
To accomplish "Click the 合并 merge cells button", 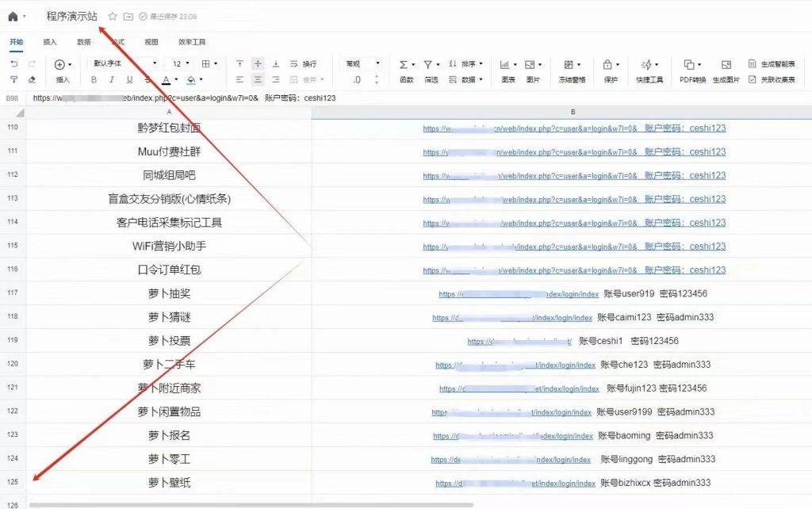I will pyautogui.click(x=307, y=80).
